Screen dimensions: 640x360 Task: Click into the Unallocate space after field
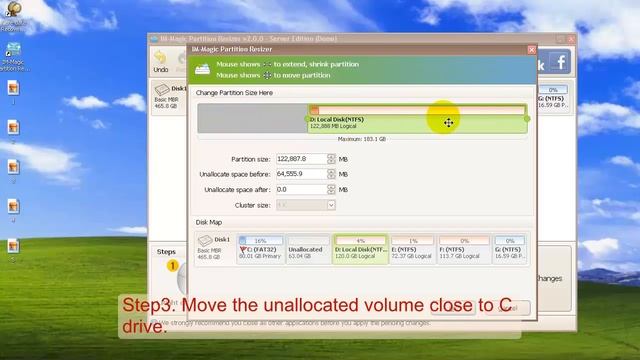(301, 189)
